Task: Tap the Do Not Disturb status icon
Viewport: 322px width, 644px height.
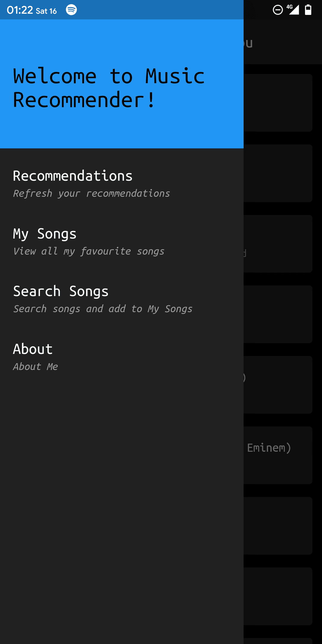Action: pyautogui.click(x=278, y=10)
